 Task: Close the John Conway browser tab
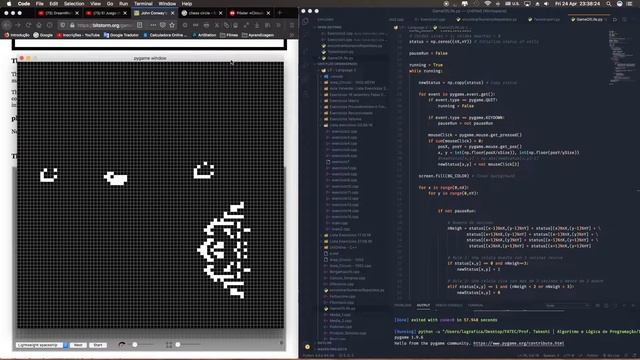pos(173,13)
